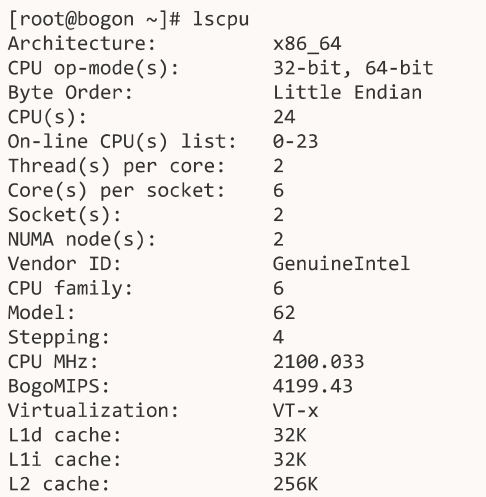
Task: Click the CPU MHz value 2100.033
Action: (319, 362)
